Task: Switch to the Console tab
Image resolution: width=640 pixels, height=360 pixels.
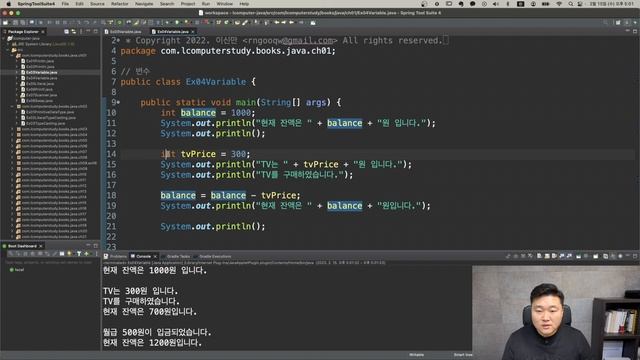Action: coord(143,256)
